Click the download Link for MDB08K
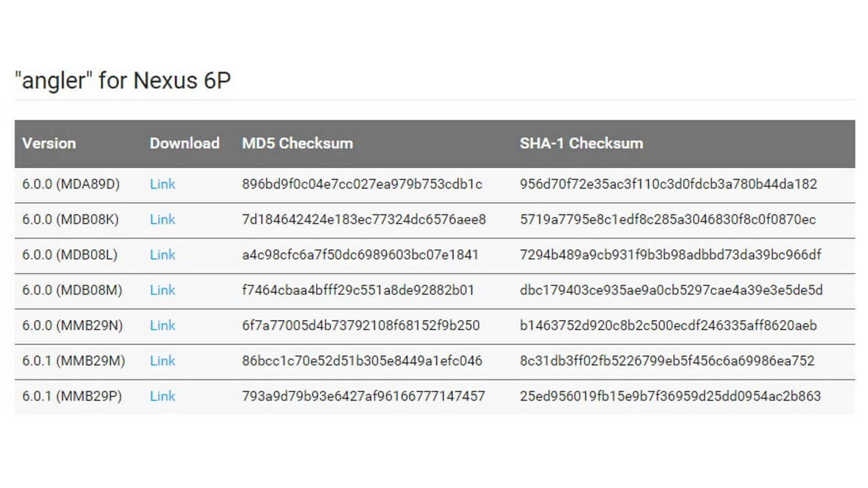Viewport: 868px width, 488px height. pos(163,220)
